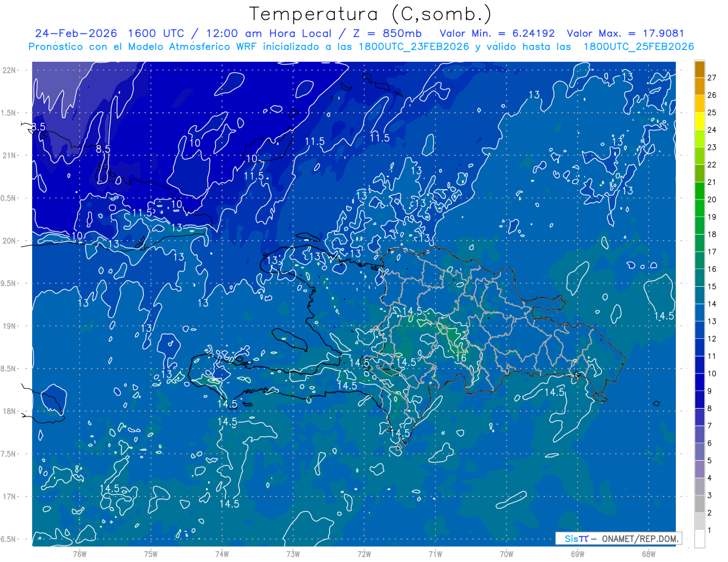Click the yellow swatch between 24 and 25
The image size is (728, 562).
(699, 121)
